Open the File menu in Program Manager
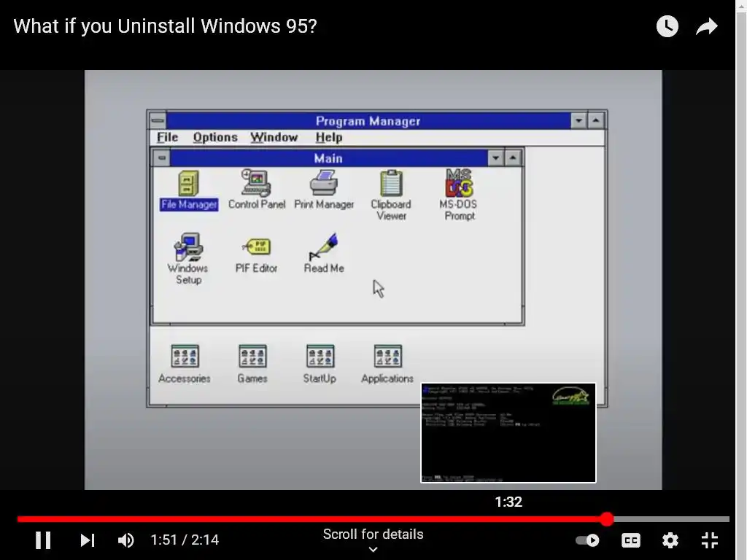Screen dimensions: 747x560 point(167,138)
